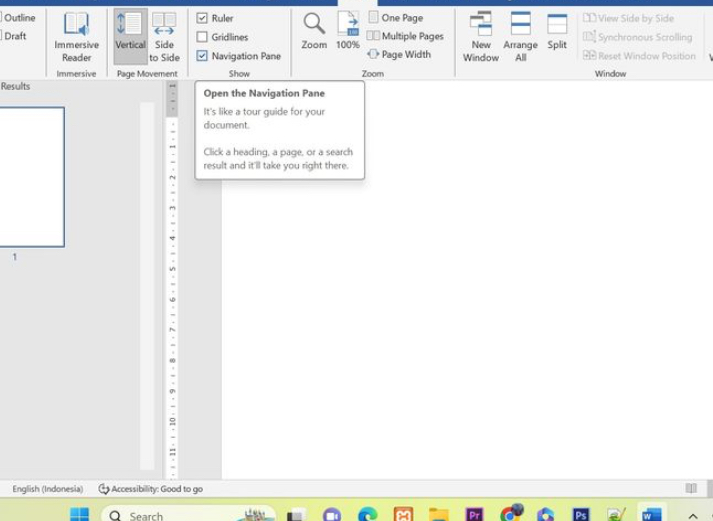713x521 pixels.
Task: Open the Results tab in navigation pane
Action: (x=15, y=87)
